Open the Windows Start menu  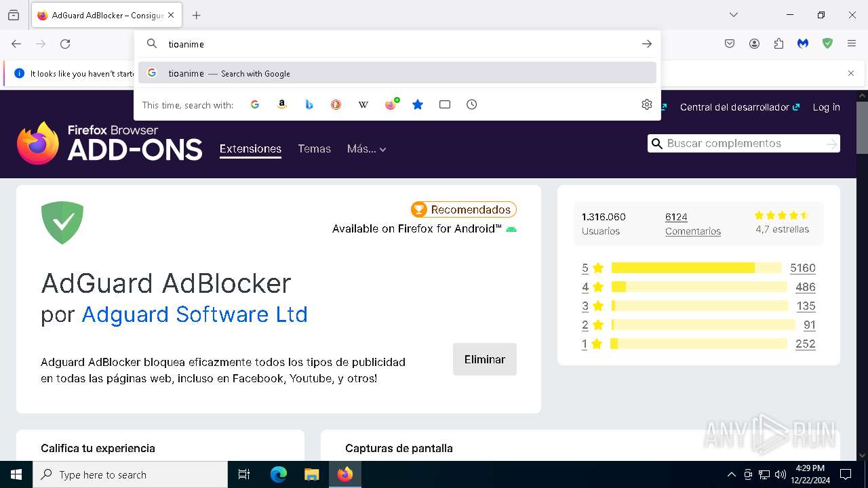(16, 474)
